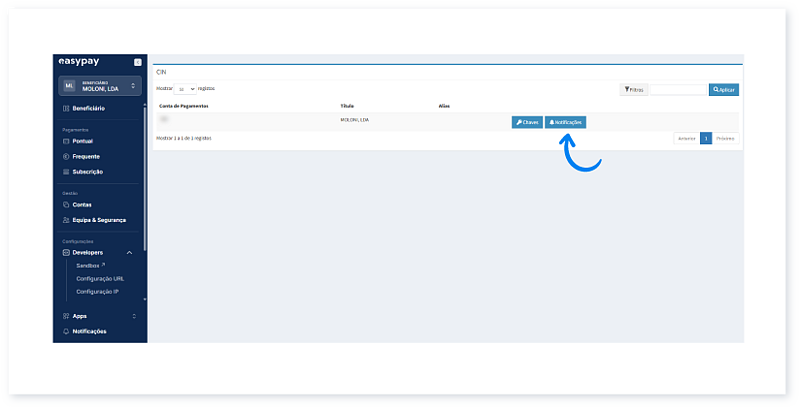This screenshot has height=409, width=800.
Task: Open Pontual payments page
Action: 82,141
